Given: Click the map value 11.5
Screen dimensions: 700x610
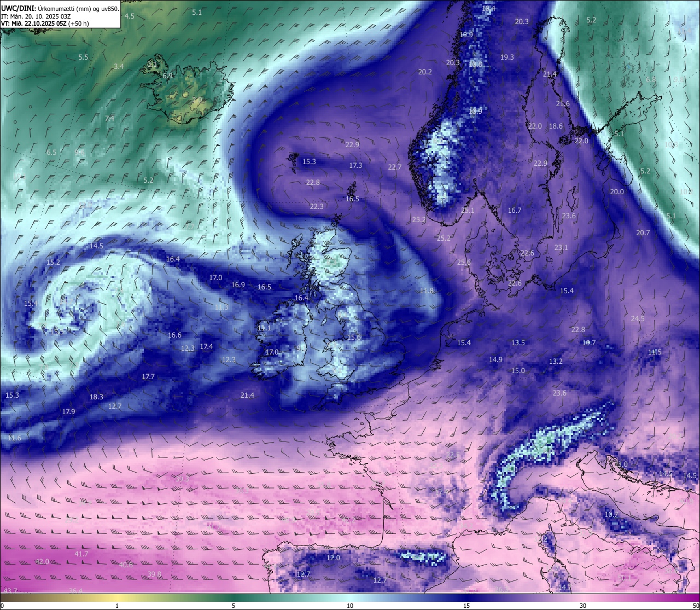Looking at the screenshot, I should click(655, 352).
